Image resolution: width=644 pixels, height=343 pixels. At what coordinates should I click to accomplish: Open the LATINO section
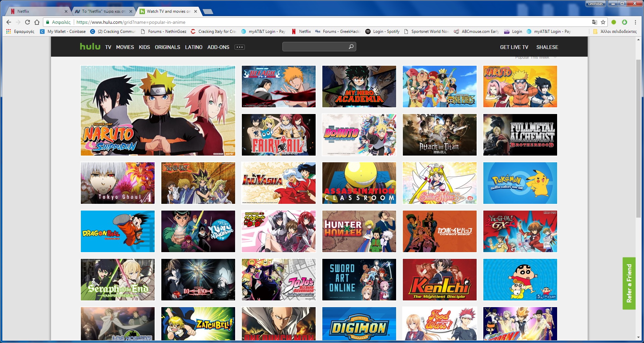(x=194, y=47)
